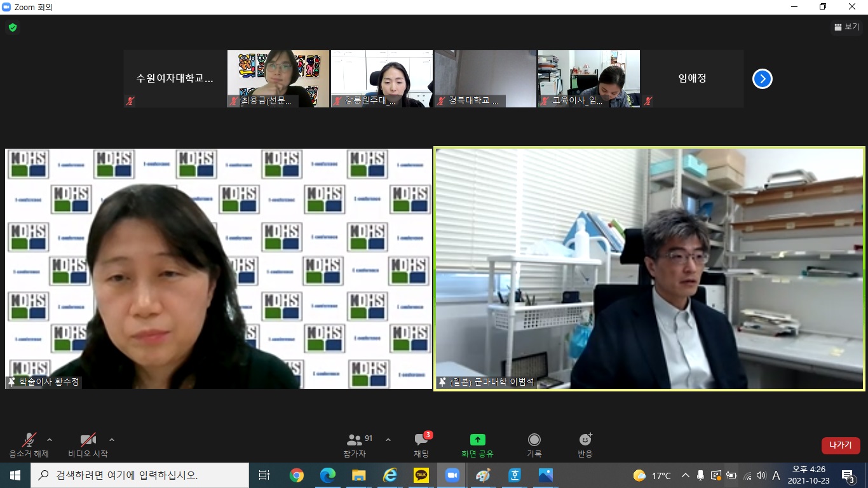
Task: Click the 17°C weather widget
Action: [x=652, y=475]
